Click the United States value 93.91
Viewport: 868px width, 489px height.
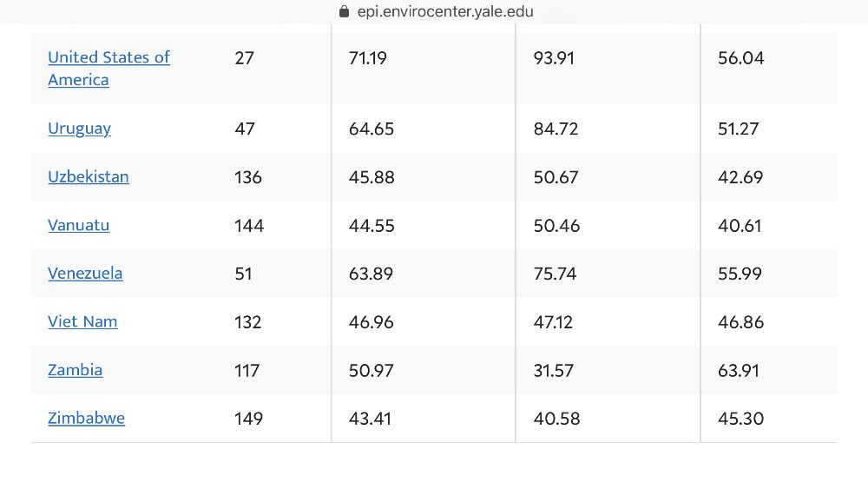click(x=554, y=58)
